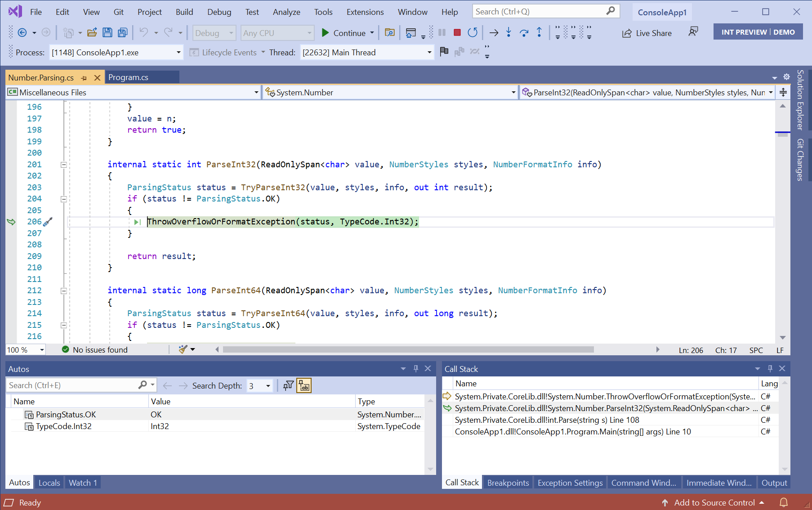Click the Step Into down-arrow icon
This screenshot has width=812, height=510.
point(509,32)
